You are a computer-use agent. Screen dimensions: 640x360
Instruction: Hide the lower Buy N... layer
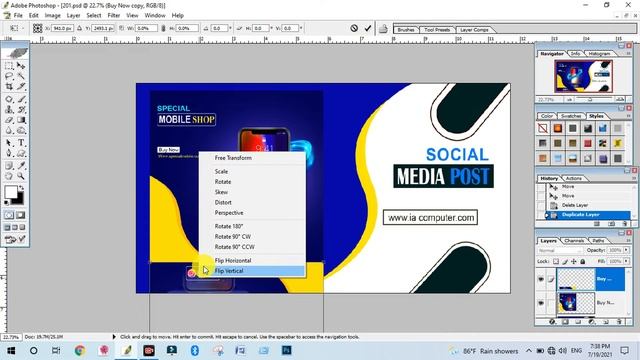541,303
